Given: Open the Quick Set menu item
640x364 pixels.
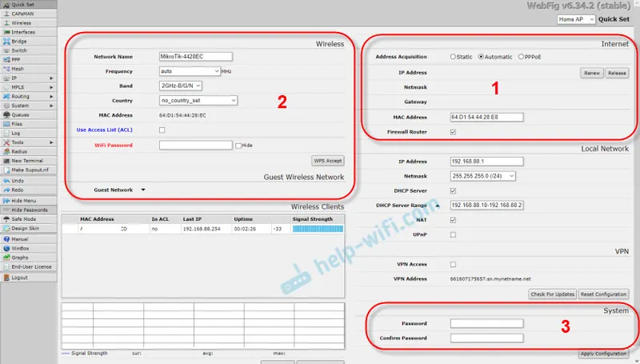Looking at the screenshot, I should 29,5.
